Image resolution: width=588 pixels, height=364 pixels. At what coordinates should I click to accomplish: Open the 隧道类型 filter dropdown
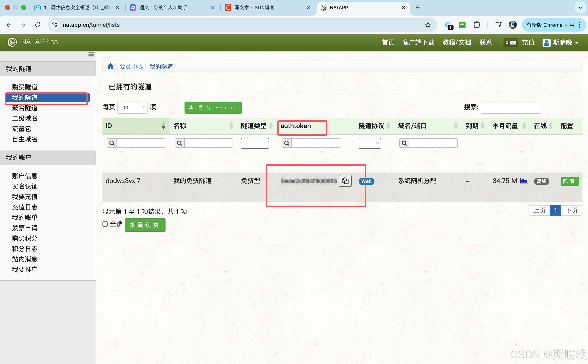click(x=255, y=143)
